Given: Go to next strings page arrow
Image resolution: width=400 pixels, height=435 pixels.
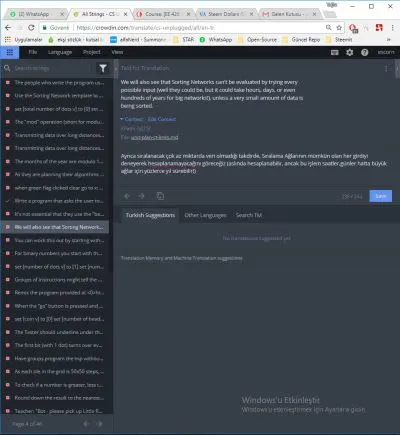Looking at the screenshot, I should (99, 424).
